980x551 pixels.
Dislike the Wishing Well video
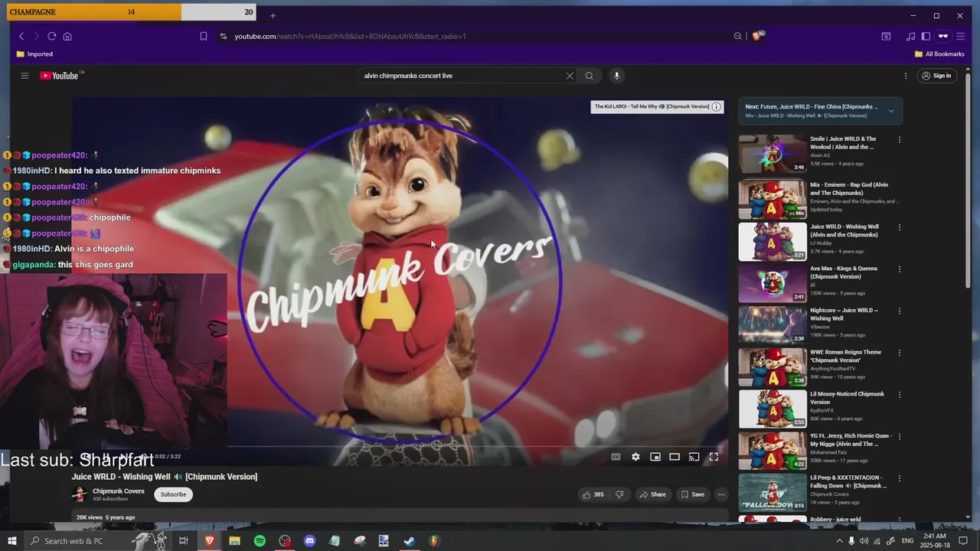point(619,494)
